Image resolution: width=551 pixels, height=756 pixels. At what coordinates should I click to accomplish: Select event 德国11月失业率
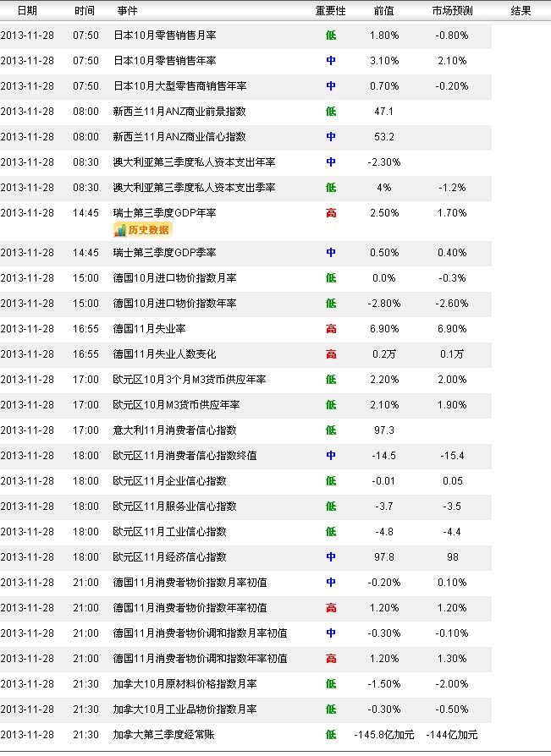pos(149,329)
